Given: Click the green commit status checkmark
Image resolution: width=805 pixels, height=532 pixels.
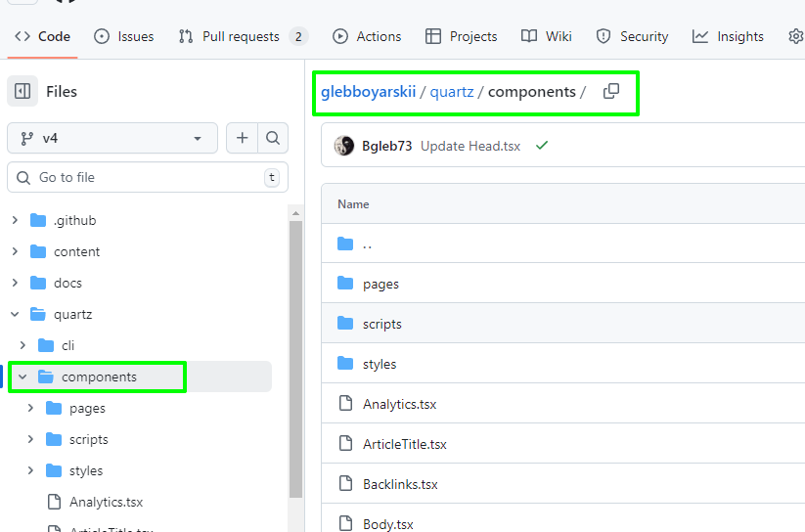Looking at the screenshot, I should 542,146.
